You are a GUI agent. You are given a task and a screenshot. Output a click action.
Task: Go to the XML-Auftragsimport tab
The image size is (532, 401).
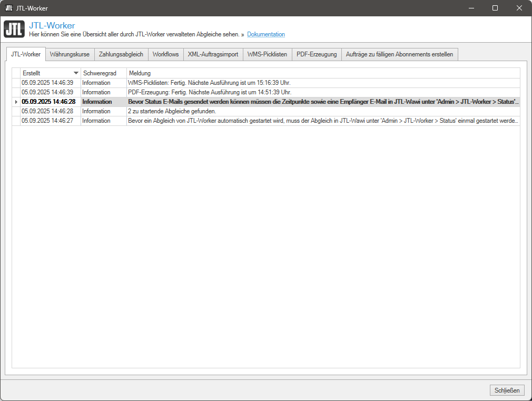click(213, 54)
